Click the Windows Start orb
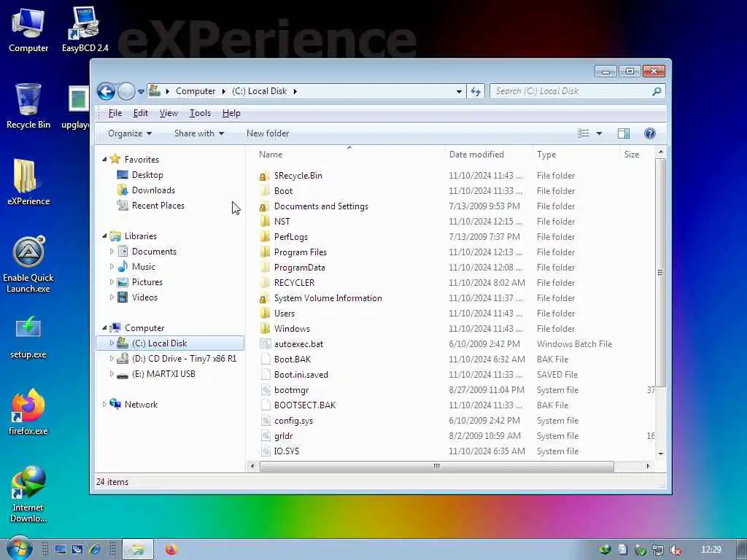 (19, 548)
